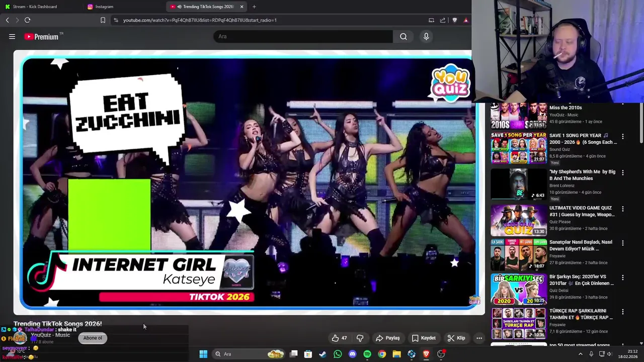The height and width of the screenshot is (362, 644).
Task: Click the video player to pause
Action: (249, 184)
